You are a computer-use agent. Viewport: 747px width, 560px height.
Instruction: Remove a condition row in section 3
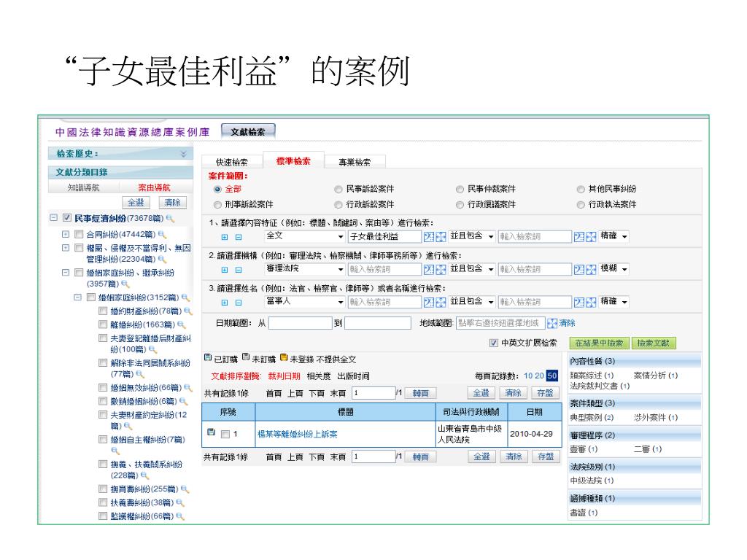(x=239, y=303)
